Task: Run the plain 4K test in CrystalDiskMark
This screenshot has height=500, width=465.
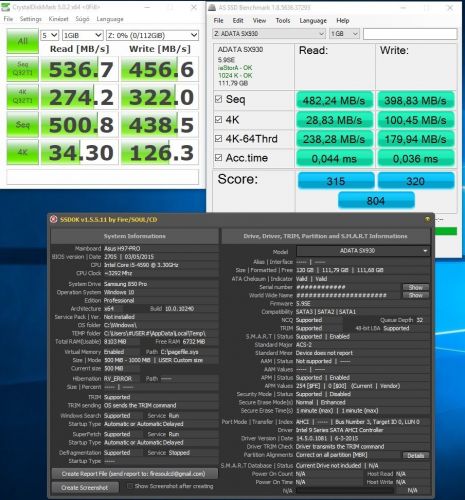Action: (23, 152)
